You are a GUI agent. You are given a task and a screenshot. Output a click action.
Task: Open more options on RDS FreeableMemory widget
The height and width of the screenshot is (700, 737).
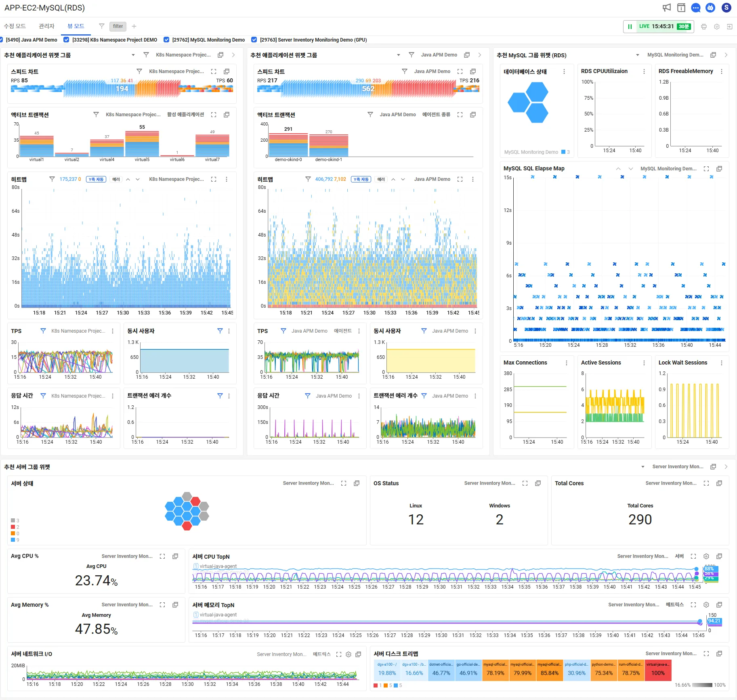coord(722,71)
